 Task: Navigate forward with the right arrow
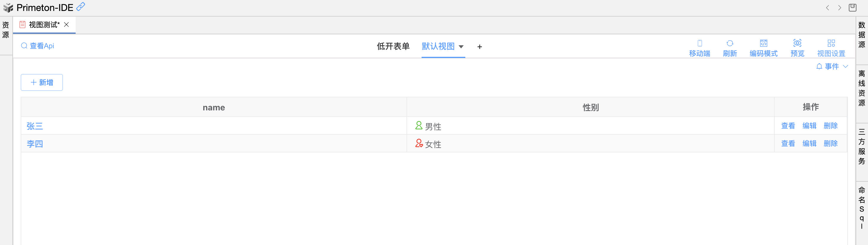839,8
